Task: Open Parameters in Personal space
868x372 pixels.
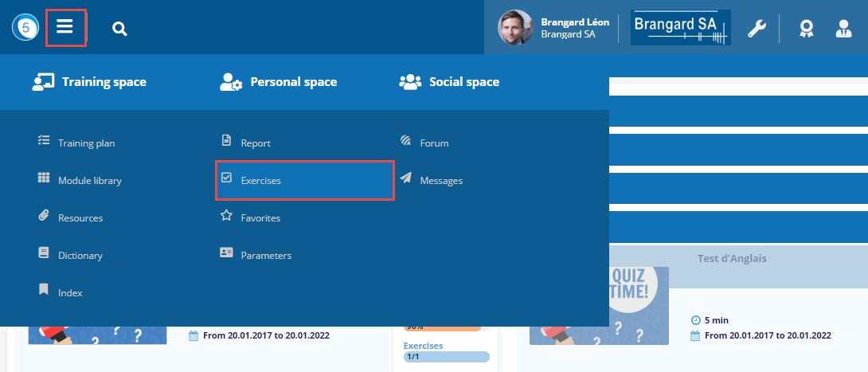Action: (x=266, y=256)
